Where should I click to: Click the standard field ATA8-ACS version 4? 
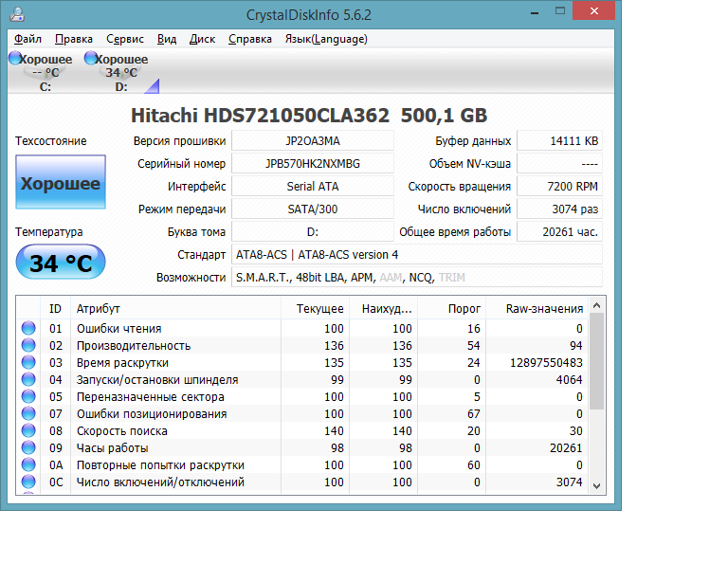pos(417,254)
